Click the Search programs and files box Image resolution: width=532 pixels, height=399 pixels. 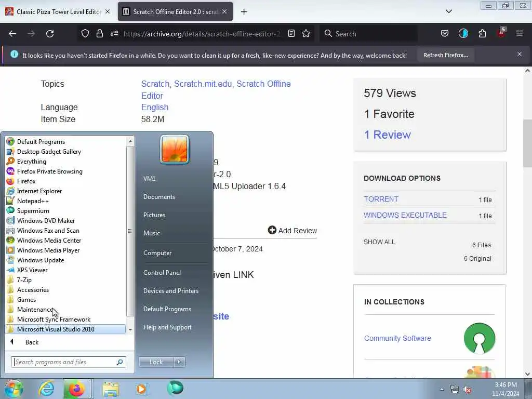pos(68,362)
